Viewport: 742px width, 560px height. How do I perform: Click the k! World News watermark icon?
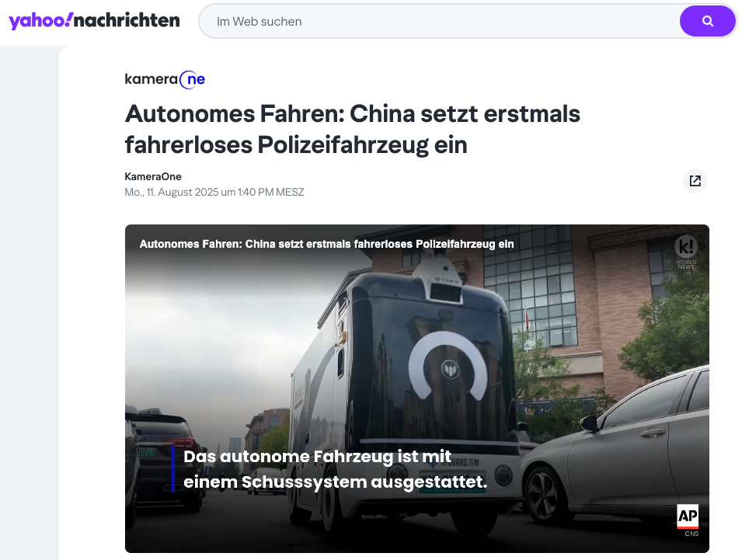tap(686, 252)
